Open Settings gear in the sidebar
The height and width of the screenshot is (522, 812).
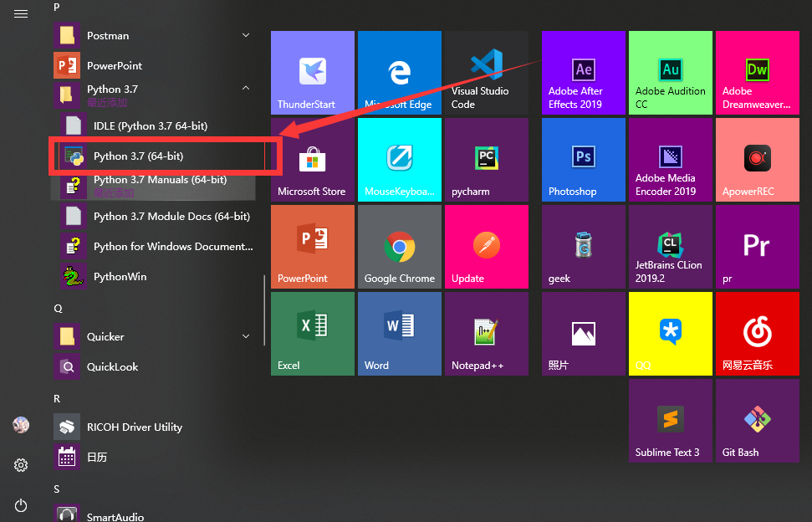click(x=21, y=465)
